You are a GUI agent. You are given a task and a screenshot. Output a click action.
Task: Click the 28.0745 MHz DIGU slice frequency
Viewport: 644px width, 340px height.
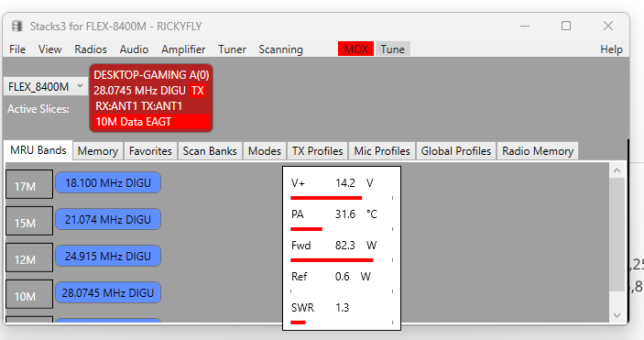tap(139, 91)
